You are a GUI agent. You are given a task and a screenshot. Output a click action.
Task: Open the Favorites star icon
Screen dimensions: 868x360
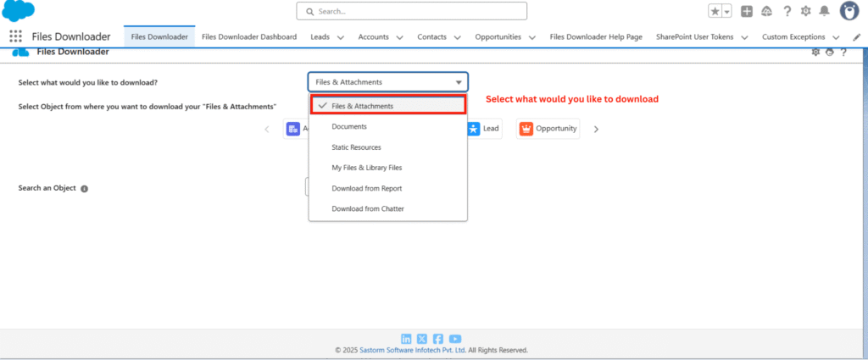(715, 11)
